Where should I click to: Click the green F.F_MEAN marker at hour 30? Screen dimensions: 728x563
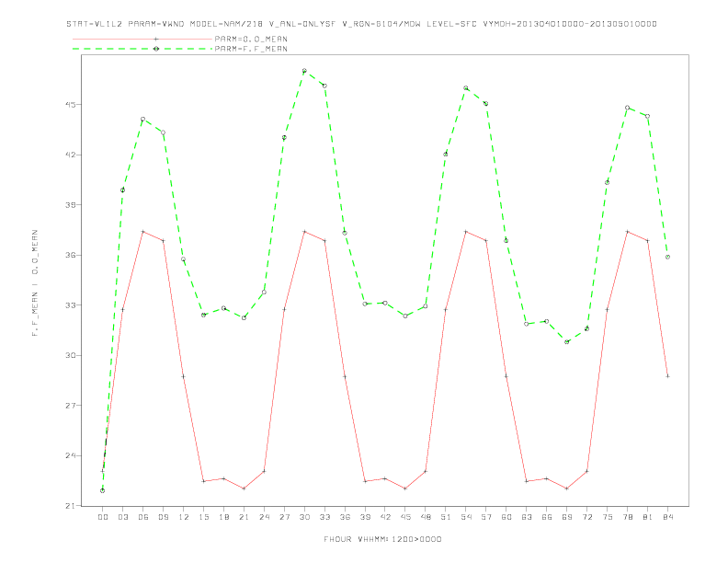coord(304,71)
